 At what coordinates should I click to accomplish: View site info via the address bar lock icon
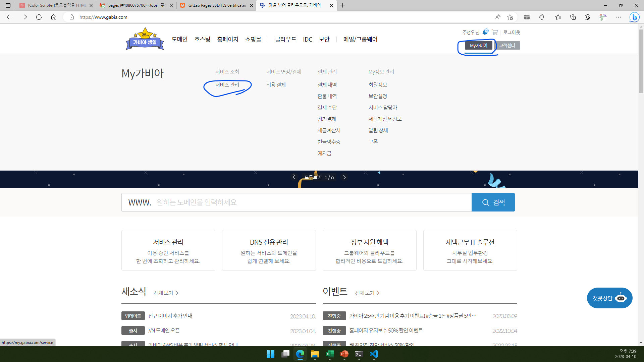tap(71, 17)
